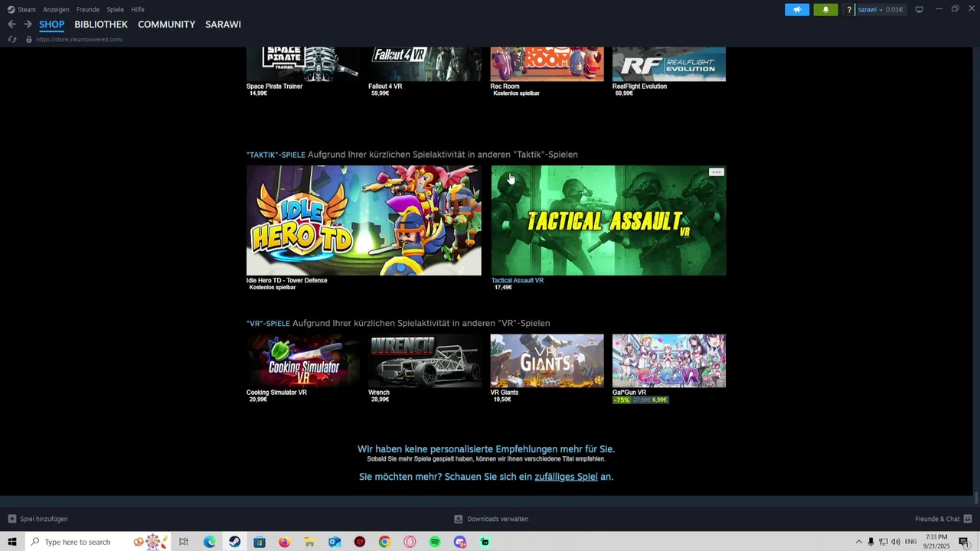Click VR Giants title text
Screen dimensions: 980x551
tap(505, 393)
